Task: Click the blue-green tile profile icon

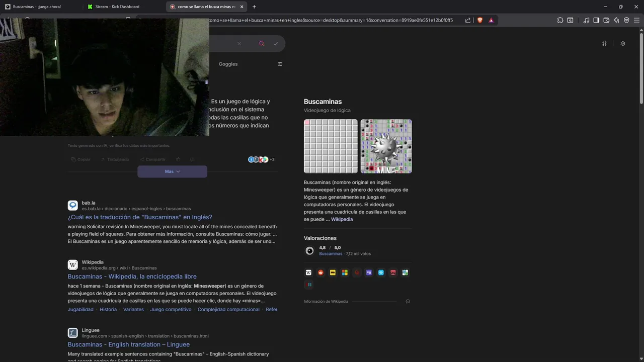Action: click(x=405, y=273)
